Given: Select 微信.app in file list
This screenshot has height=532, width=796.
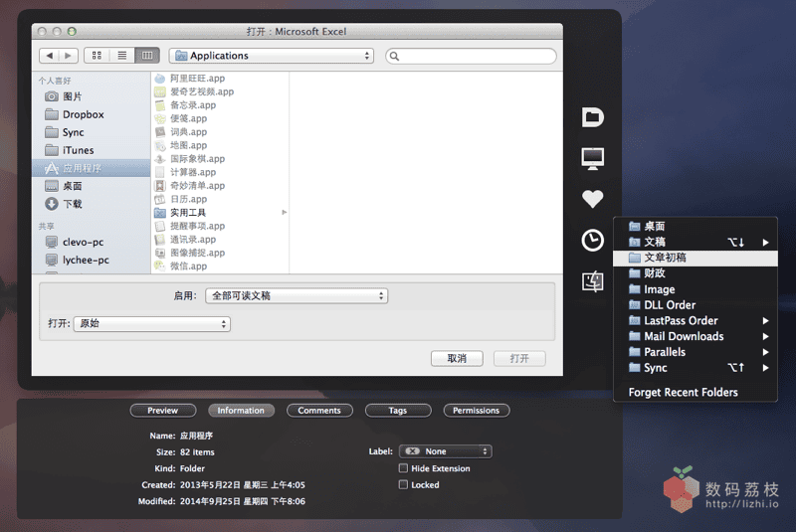Looking at the screenshot, I should pyautogui.click(x=221, y=266).
